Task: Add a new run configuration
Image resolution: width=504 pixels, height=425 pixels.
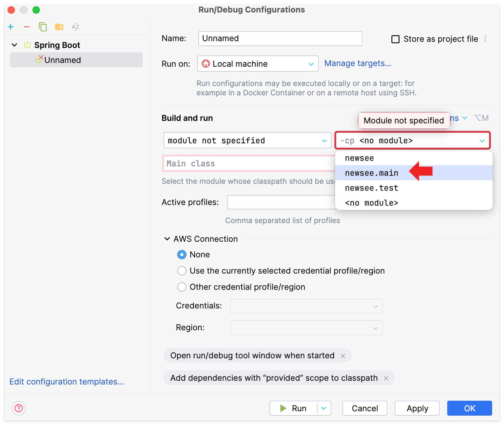Action: [x=11, y=27]
